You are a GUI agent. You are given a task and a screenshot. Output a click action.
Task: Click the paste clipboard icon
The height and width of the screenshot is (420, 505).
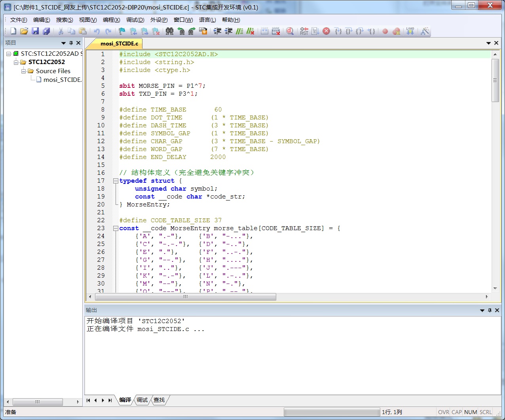(83, 31)
